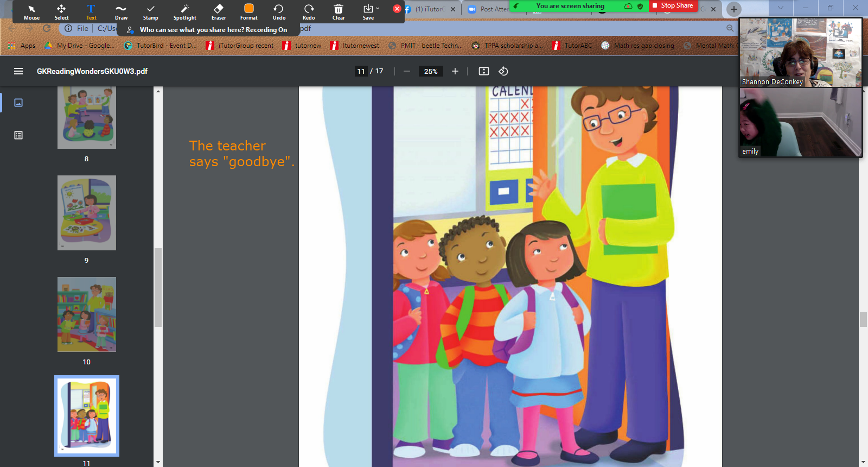Undo the last annotation
This screenshot has height=467, width=868.
tap(279, 12)
